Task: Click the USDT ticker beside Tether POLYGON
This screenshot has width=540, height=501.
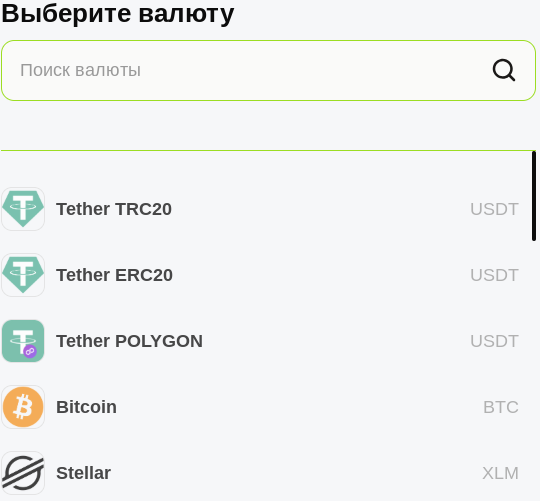Action: [494, 341]
